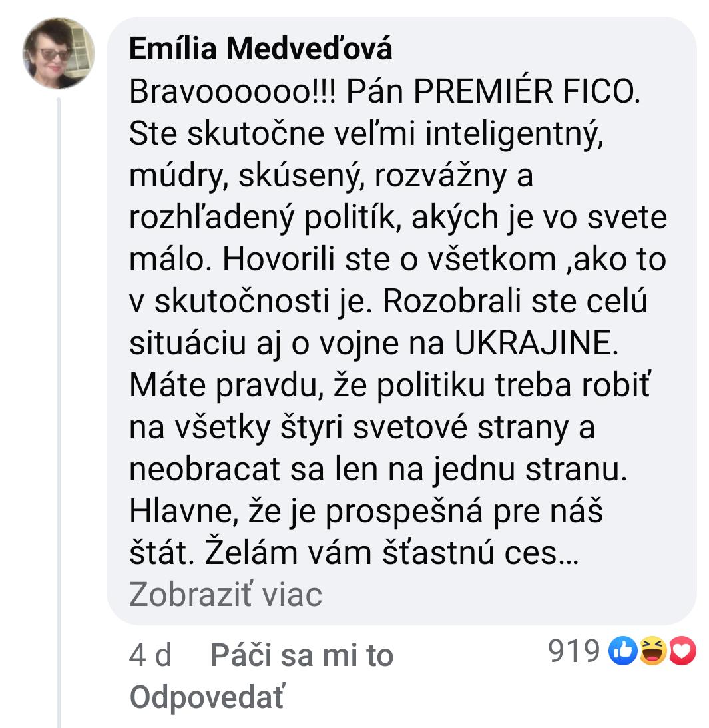The width and height of the screenshot is (709, 728).
Task: Open the 919 reactions count
Action: (x=574, y=652)
